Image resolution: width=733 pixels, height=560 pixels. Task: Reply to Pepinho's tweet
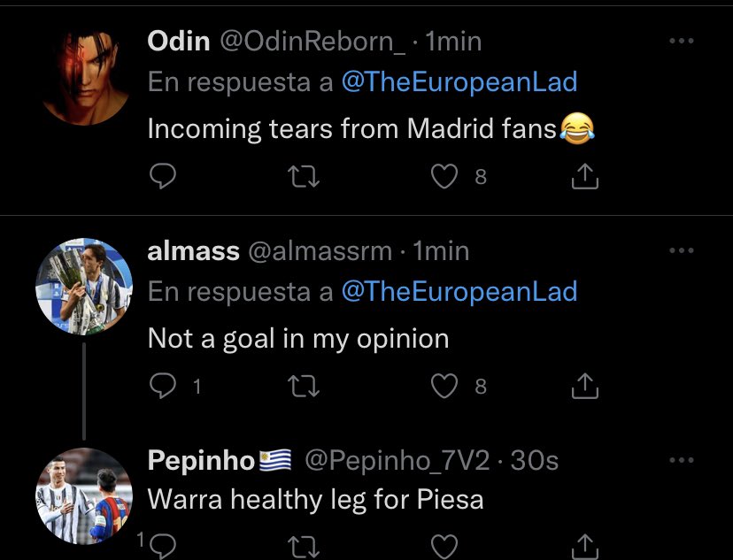(163, 546)
